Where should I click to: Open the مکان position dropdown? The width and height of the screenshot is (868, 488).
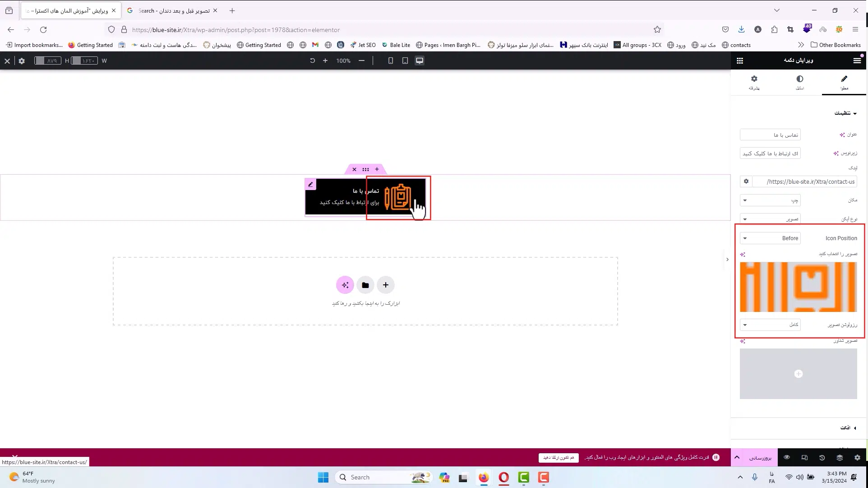coord(770,200)
